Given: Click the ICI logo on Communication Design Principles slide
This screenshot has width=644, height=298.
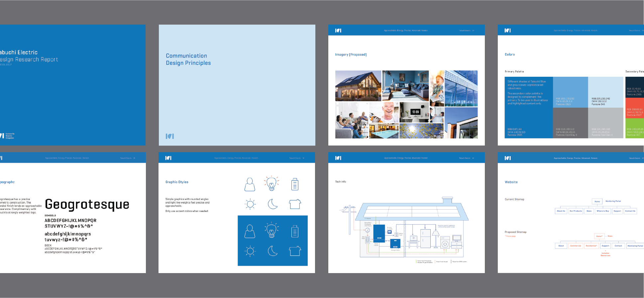Looking at the screenshot, I should [170, 136].
